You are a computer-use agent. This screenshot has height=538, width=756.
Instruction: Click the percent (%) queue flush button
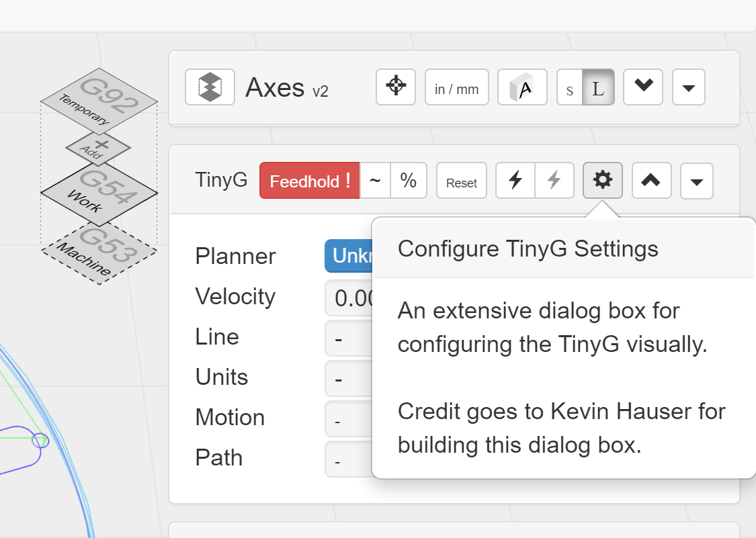pyautogui.click(x=409, y=181)
